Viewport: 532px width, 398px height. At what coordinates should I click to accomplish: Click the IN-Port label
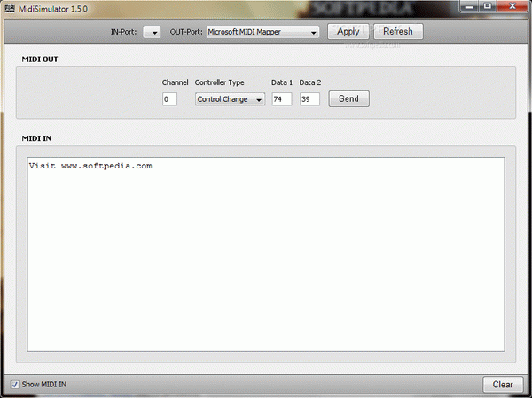[124, 32]
